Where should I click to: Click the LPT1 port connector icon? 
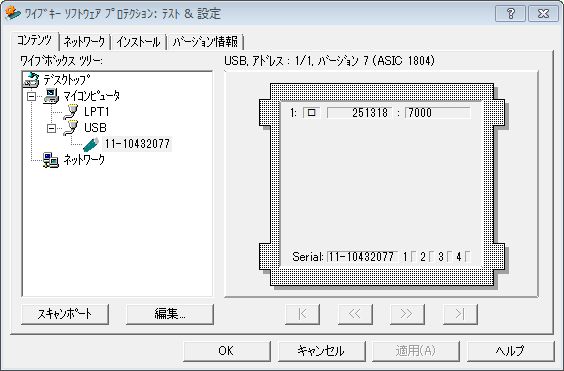[71, 112]
